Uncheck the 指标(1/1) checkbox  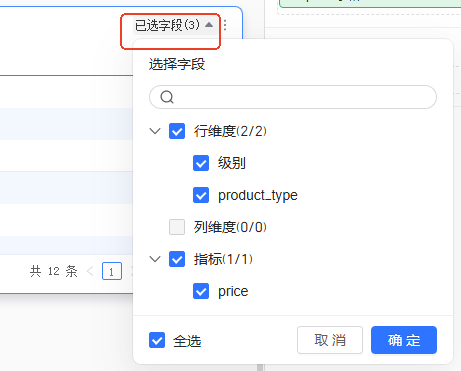click(177, 259)
